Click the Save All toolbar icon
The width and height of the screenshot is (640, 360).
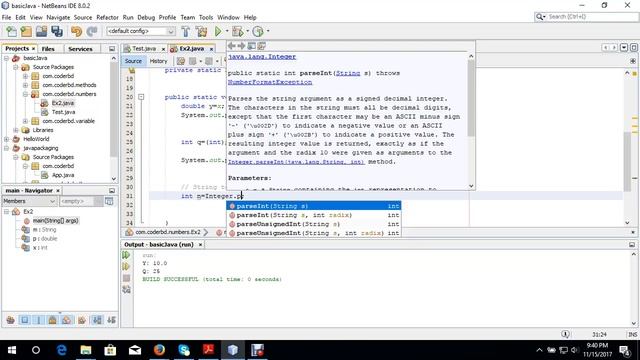click(x=57, y=31)
